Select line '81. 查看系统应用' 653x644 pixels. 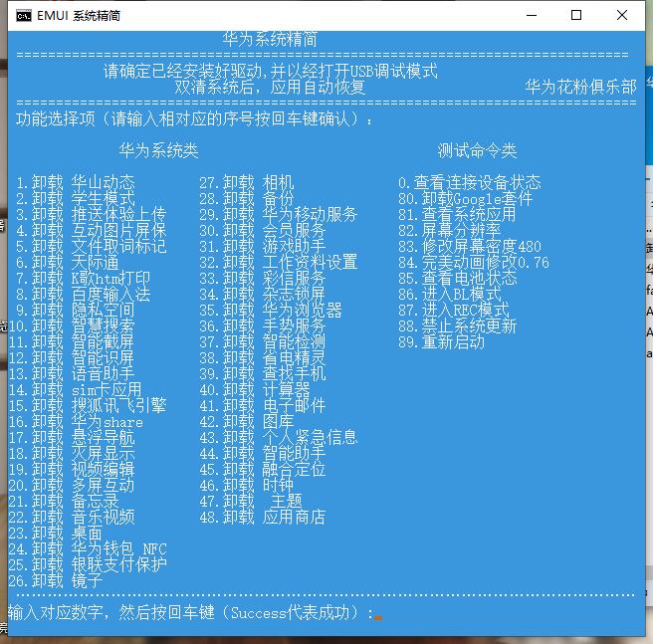(457, 215)
